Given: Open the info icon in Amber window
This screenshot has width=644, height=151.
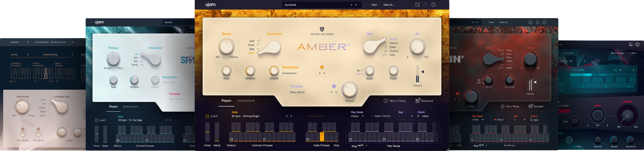Looking at the screenshot, I should [433, 5].
